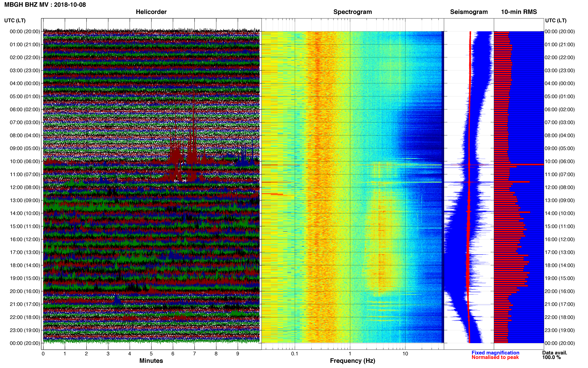Image resolution: width=588 pixels, height=368 pixels.
Task: Click left-axis time label '03:00 (23:00)'
Action: [x=25, y=71]
